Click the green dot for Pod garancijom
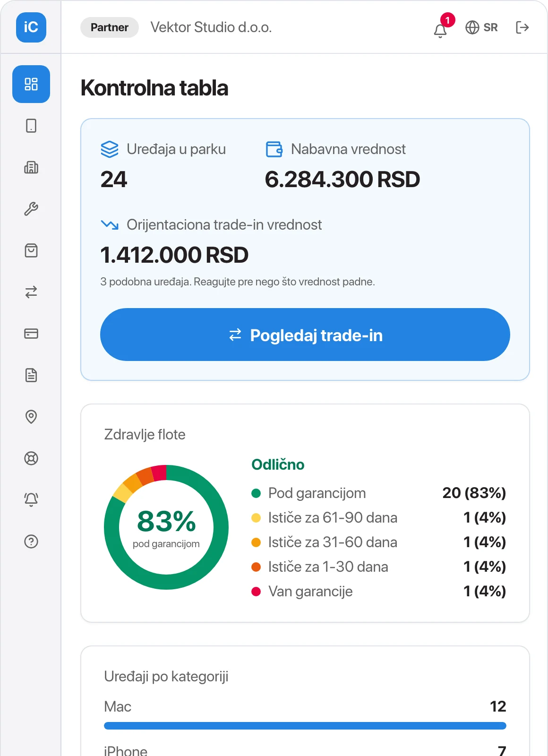 click(256, 493)
